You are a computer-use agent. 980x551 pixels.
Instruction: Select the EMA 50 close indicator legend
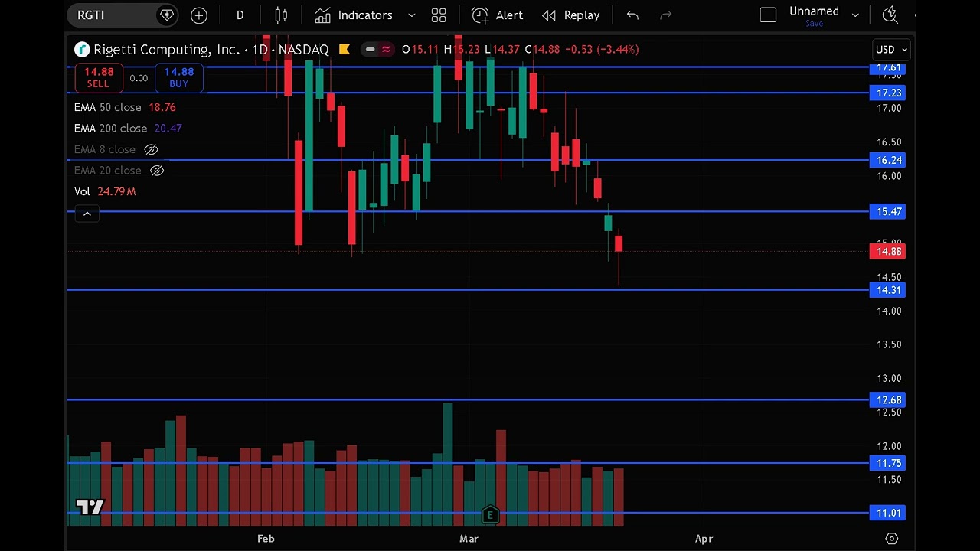[x=125, y=108]
